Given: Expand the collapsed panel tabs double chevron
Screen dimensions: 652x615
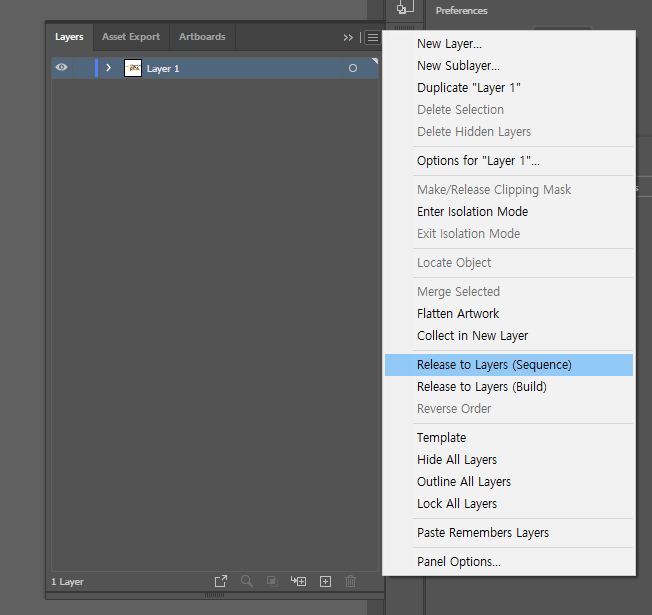Looking at the screenshot, I should coord(348,38).
